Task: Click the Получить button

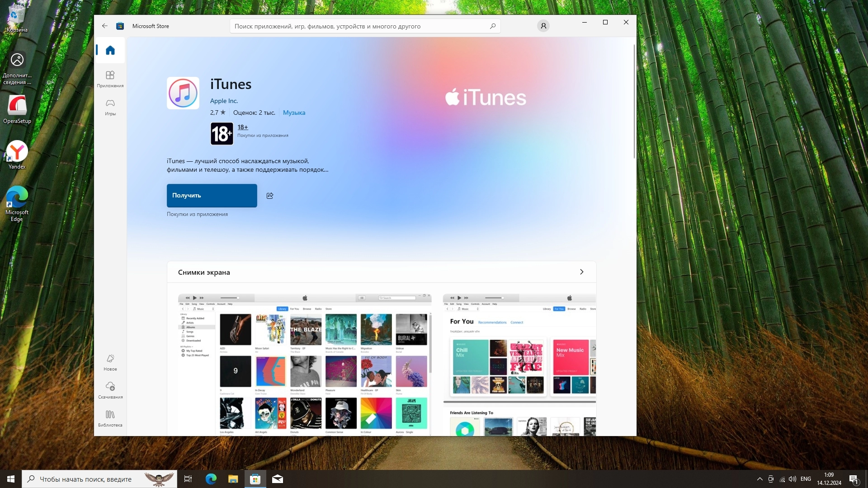Action: (x=212, y=196)
